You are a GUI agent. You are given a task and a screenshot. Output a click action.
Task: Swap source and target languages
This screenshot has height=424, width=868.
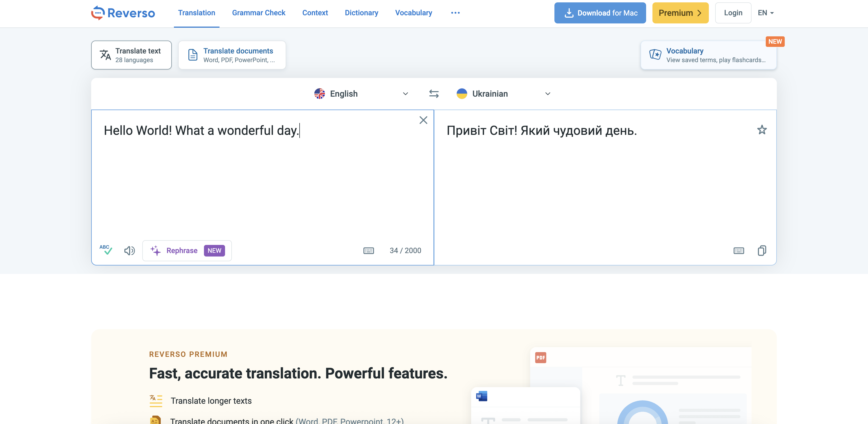pos(434,94)
